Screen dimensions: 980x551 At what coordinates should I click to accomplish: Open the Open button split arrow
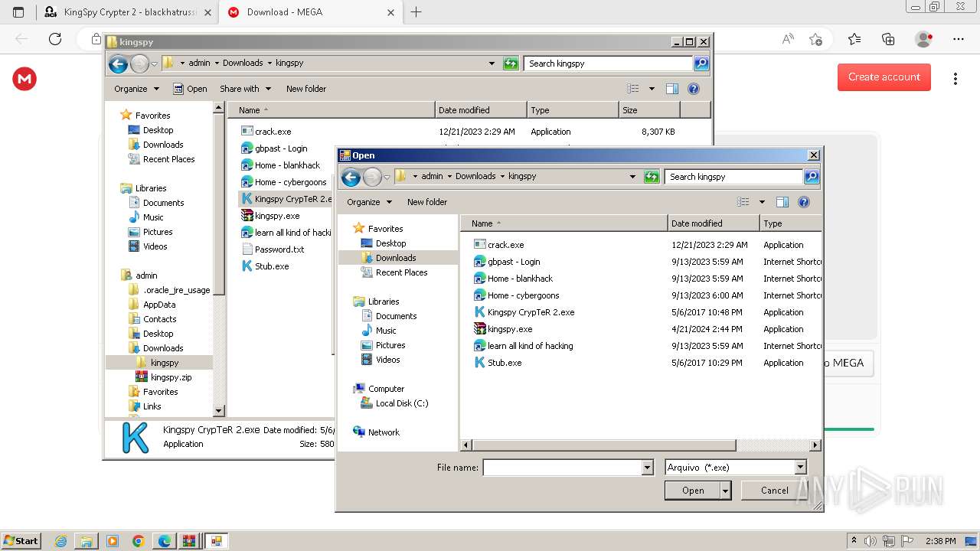[x=725, y=491]
